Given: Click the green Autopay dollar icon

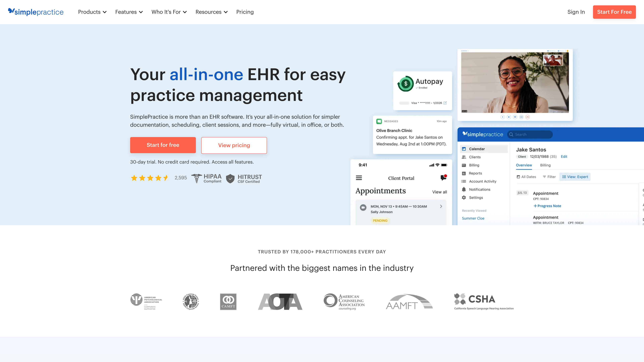Looking at the screenshot, I should tap(406, 84).
